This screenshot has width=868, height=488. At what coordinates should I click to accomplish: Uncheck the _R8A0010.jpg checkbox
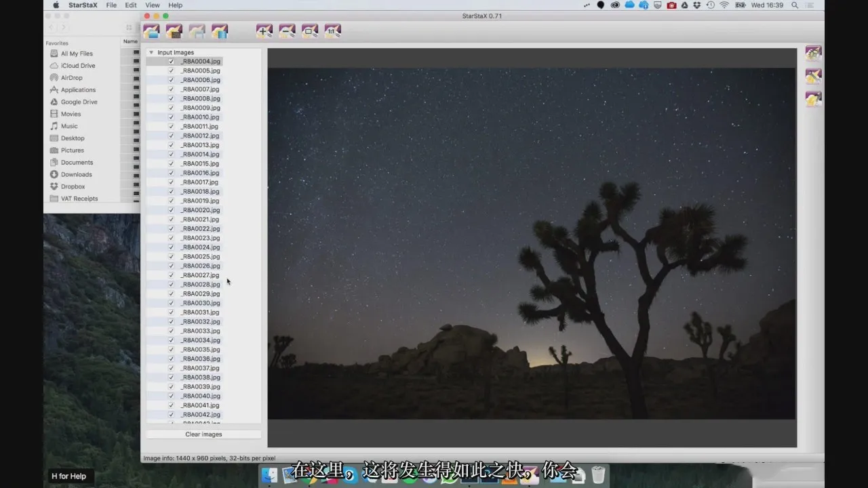(x=171, y=117)
